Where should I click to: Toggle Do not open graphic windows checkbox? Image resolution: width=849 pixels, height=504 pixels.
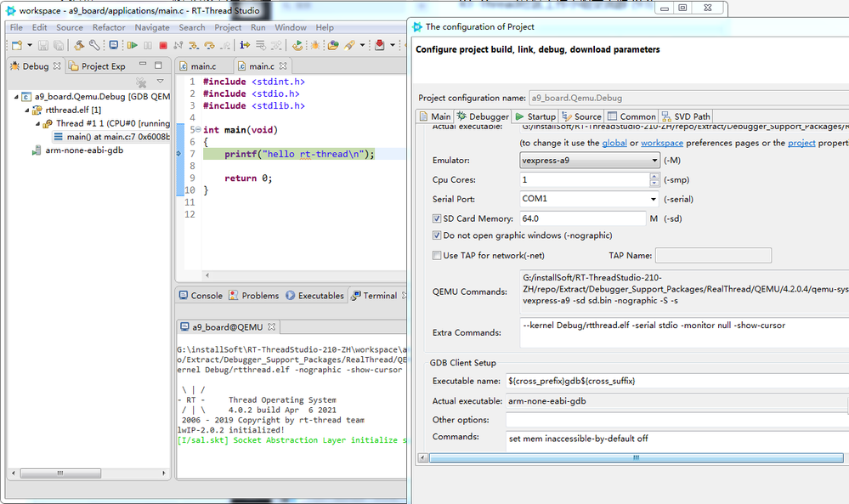coord(437,235)
